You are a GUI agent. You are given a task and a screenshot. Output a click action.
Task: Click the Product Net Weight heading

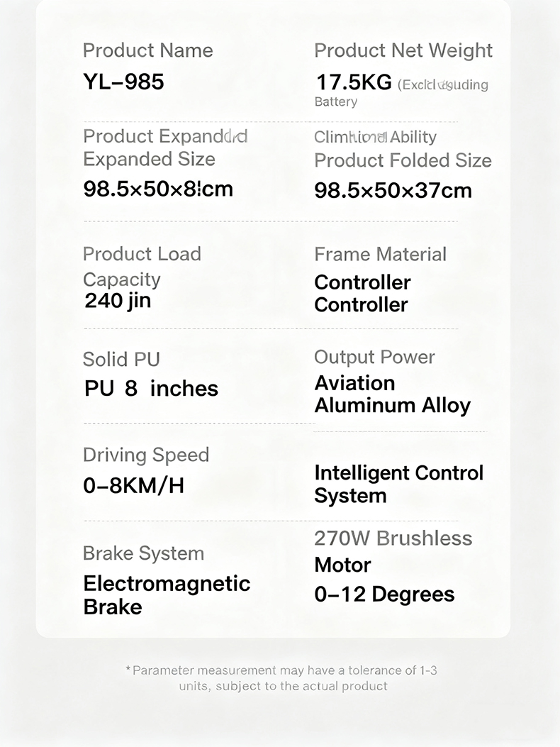pos(403,50)
